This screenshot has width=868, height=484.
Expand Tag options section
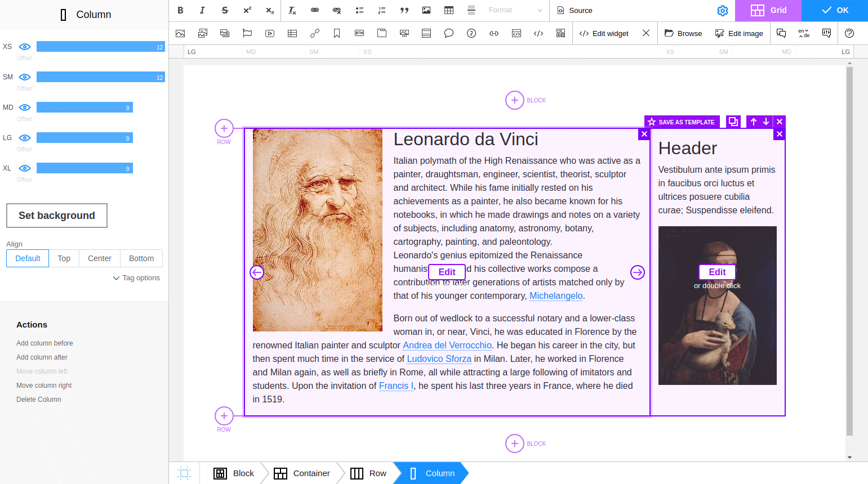point(136,278)
